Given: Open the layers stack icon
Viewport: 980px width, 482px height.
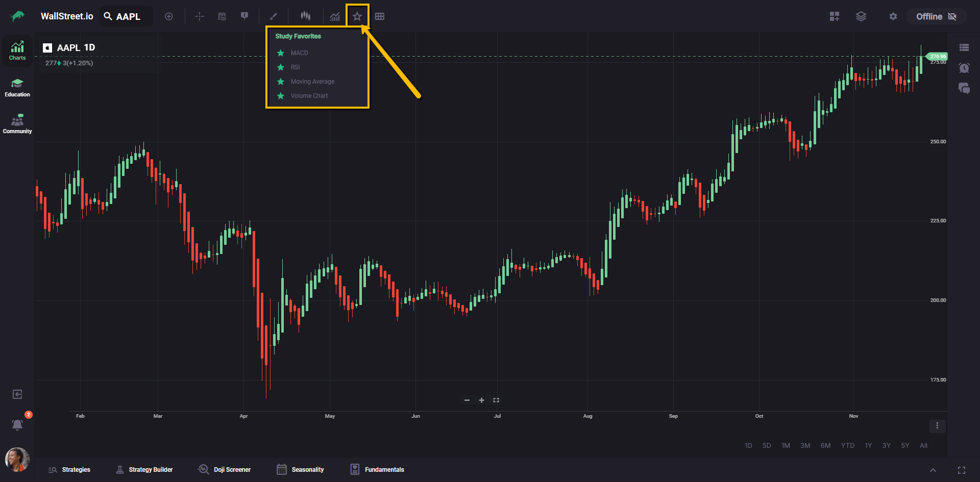Looking at the screenshot, I should click(861, 16).
